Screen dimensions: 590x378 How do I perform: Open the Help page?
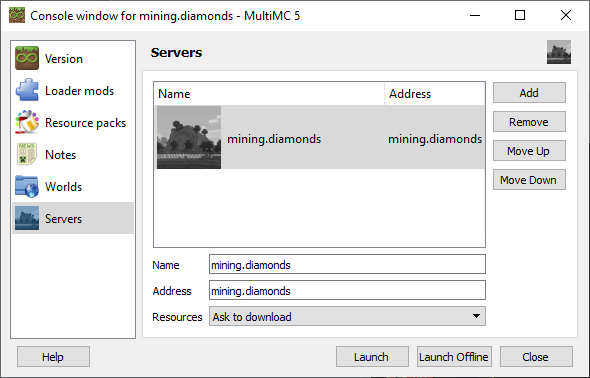pos(53,357)
